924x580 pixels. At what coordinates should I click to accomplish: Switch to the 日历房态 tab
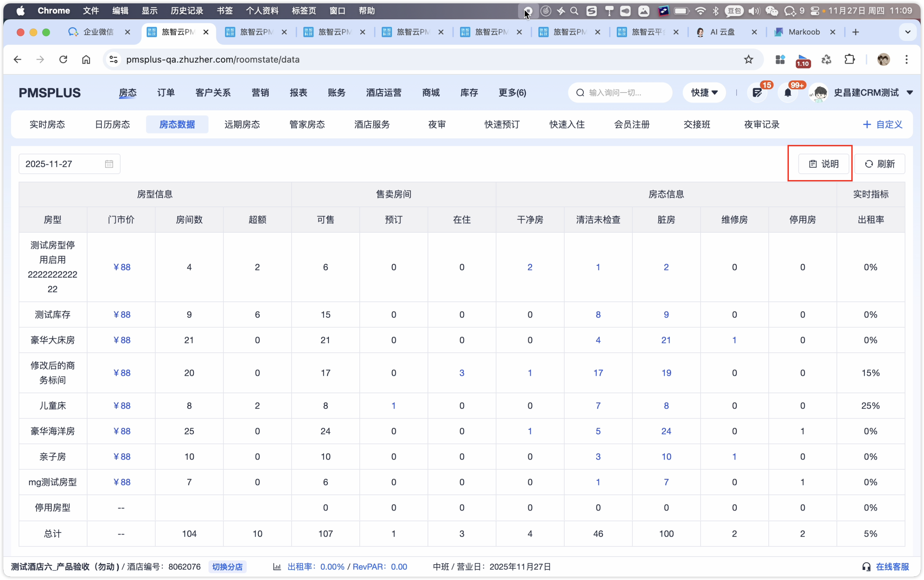pyautogui.click(x=112, y=124)
